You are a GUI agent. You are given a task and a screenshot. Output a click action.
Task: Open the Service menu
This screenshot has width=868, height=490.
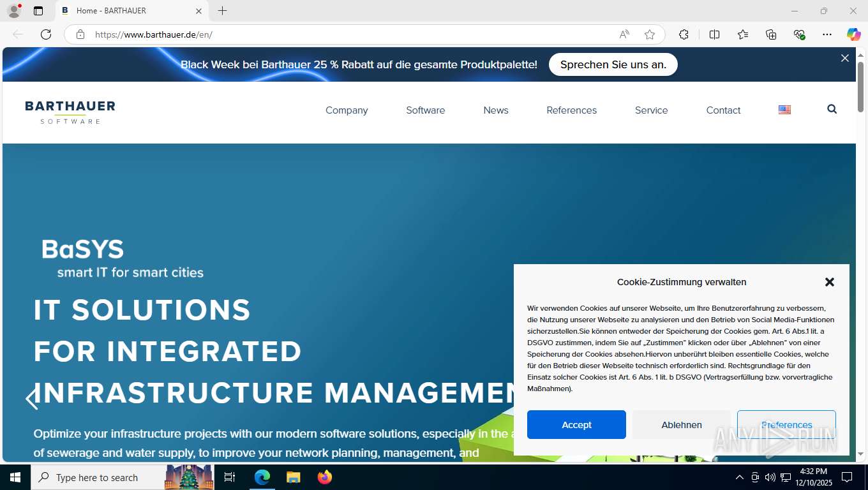click(x=652, y=110)
